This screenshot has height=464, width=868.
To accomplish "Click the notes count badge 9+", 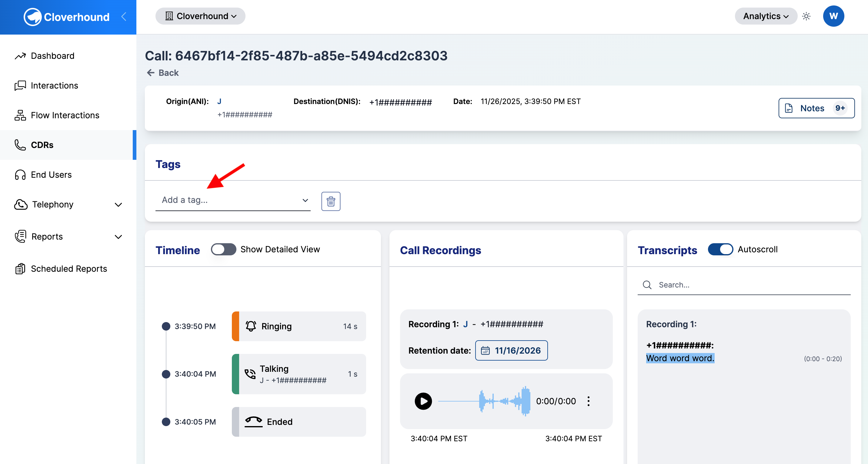I will (x=840, y=108).
